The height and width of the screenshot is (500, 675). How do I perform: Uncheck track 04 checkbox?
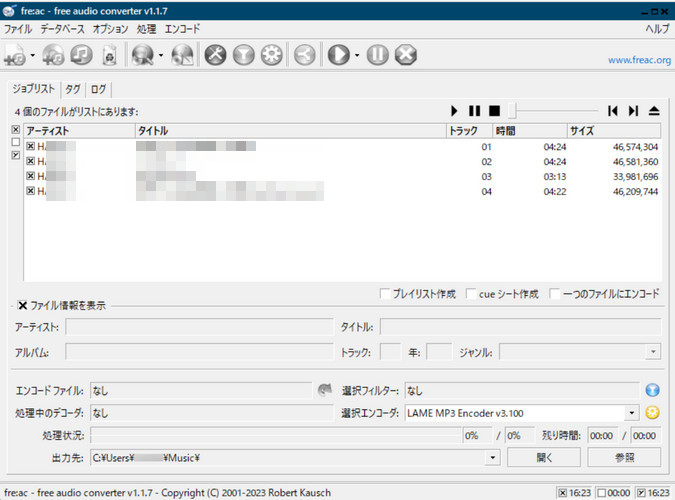pyautogui.click(x=31, y=190)
